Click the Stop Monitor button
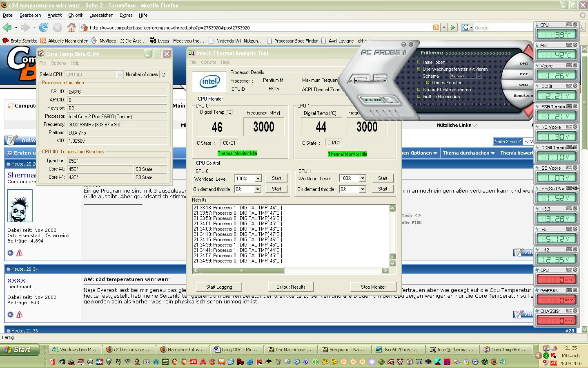Image resolution: width=588 pixels, height=368 pixels. pos(373,287)
